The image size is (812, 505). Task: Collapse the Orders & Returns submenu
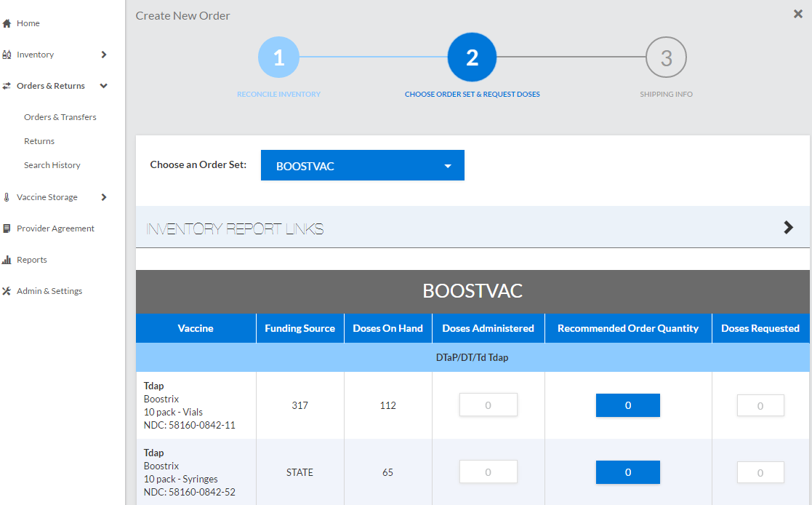102,85
